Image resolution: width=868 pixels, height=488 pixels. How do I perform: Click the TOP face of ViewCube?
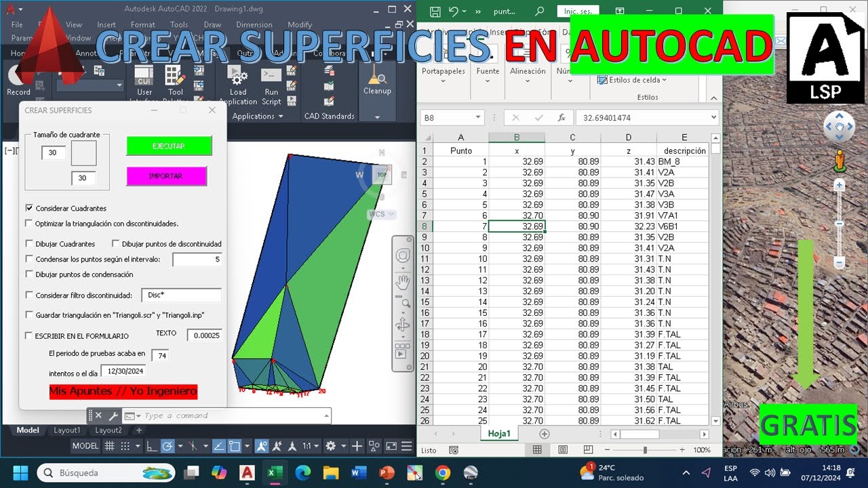coord(382,174)
